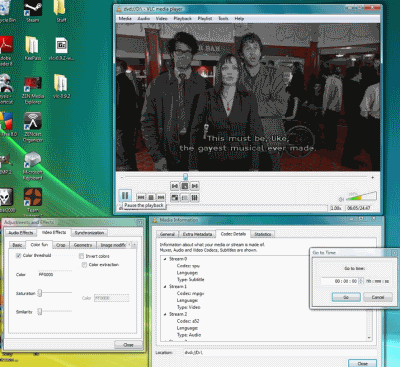
Task: Skip to next track button
Action: (161, 198)
